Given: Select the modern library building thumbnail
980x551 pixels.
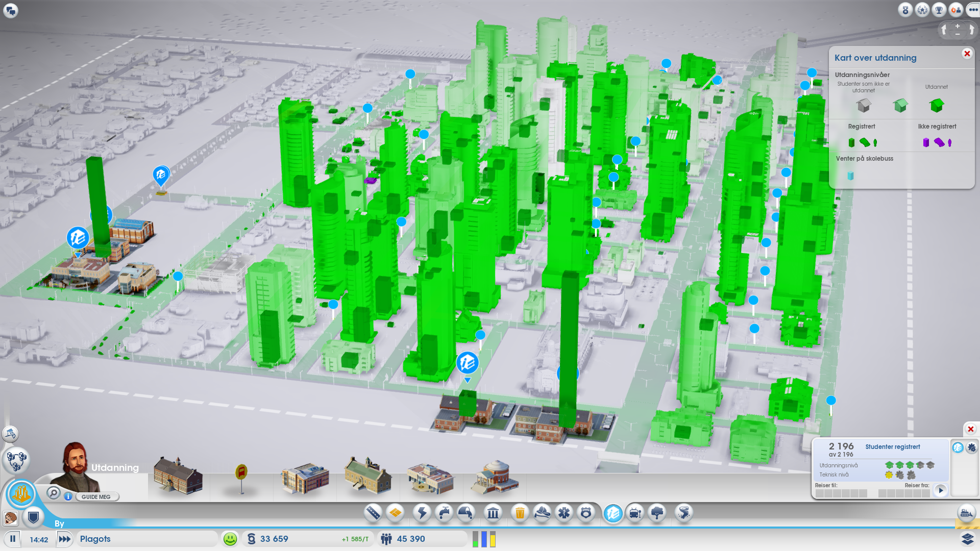Looking at the screenshot, I should 305,478.
